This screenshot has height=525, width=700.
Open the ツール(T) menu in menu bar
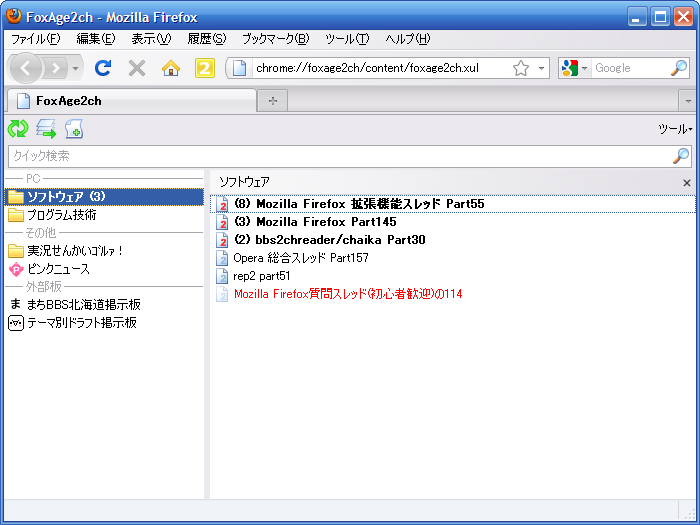pos(347,39)
